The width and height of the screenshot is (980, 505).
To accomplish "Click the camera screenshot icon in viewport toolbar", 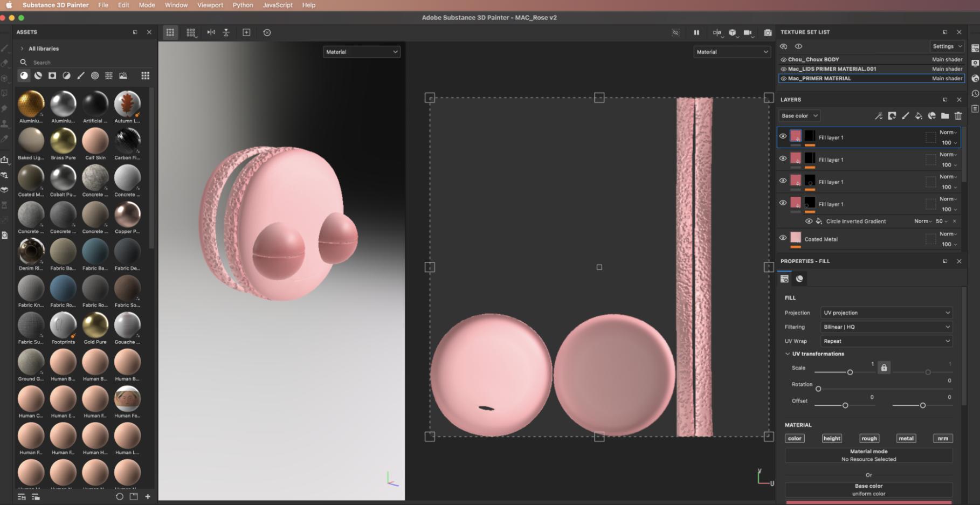I will point(768,33).
